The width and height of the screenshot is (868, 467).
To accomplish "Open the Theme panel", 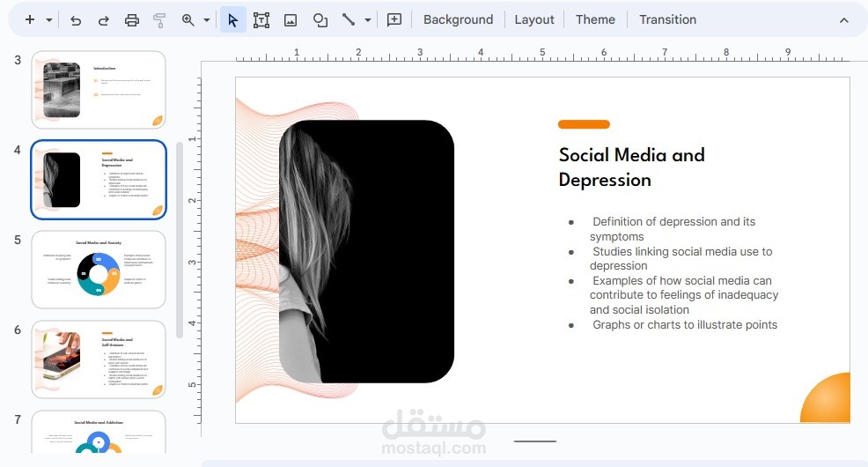I will (595, 20).
